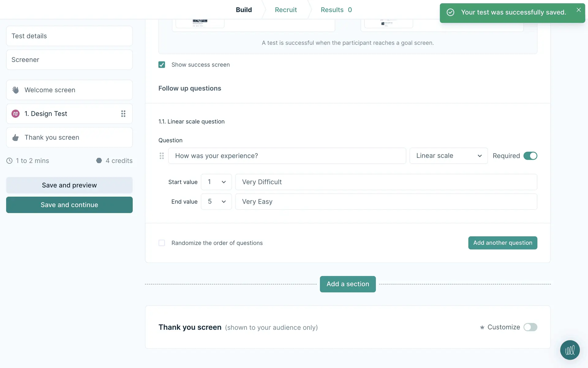Enable Randomize the order of questions
The height and width of the screenshot is (368, 588).
click(x=162, y=243)
